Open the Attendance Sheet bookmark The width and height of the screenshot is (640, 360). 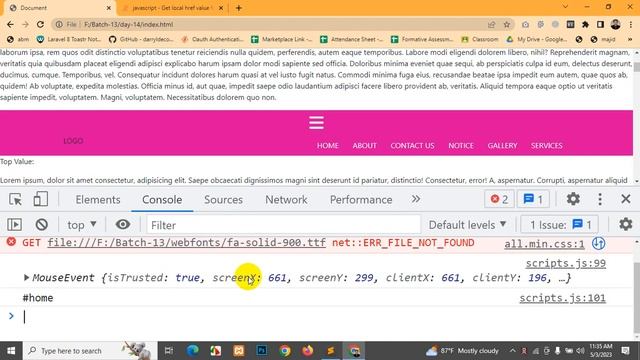[352, 39]
